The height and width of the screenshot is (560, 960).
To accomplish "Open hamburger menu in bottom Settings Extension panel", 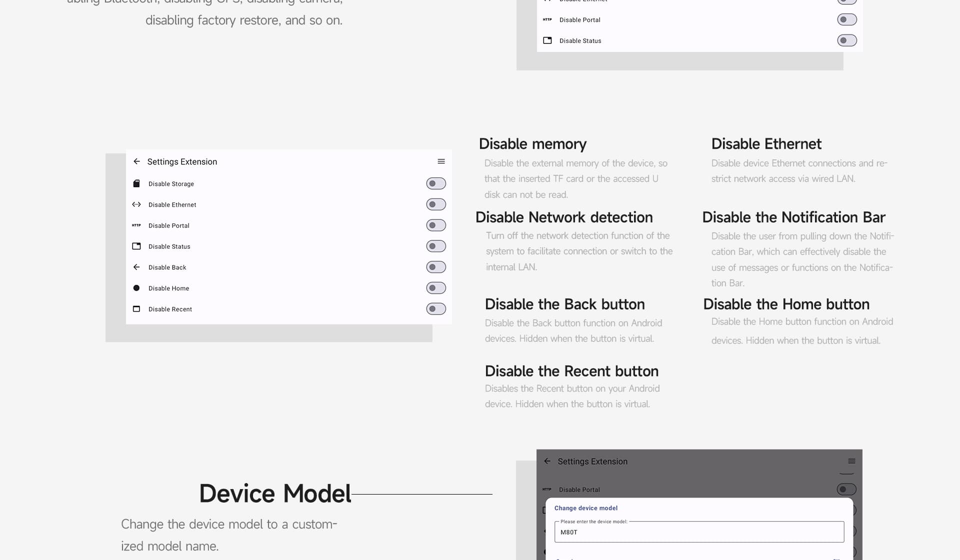I will tap(851, 461).
